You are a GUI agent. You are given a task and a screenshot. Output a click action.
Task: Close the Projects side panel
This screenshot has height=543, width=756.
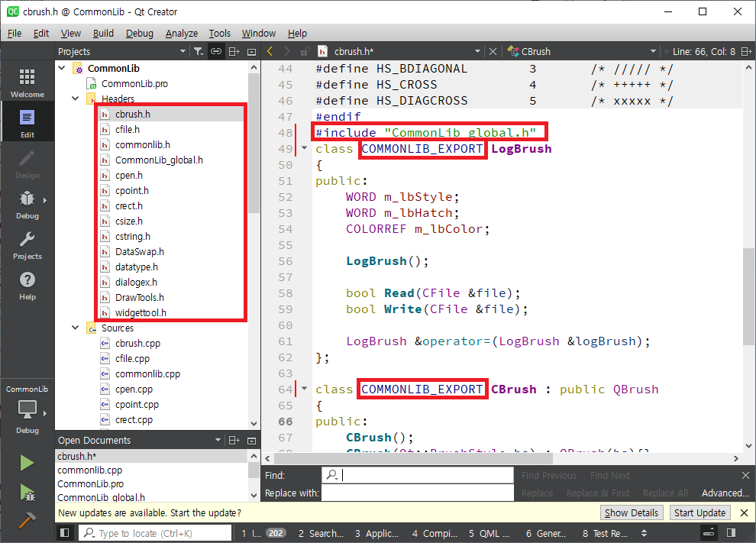(252, 52)
